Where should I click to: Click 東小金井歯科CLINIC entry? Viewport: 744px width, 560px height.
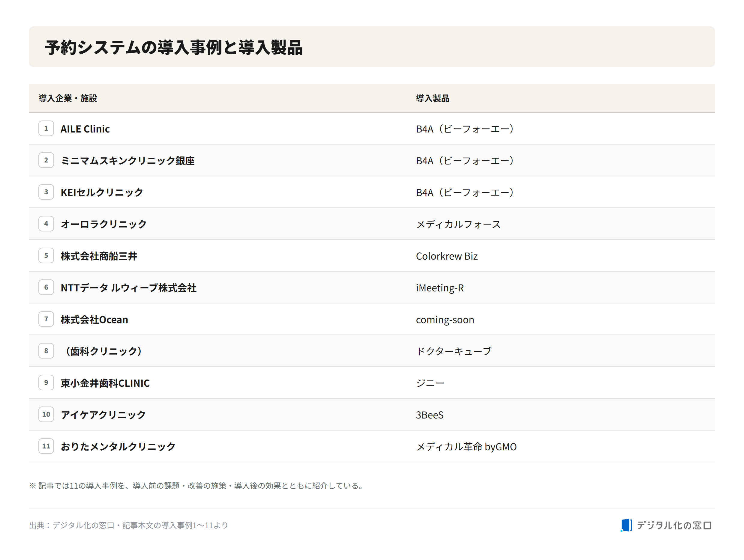point(105,383)
